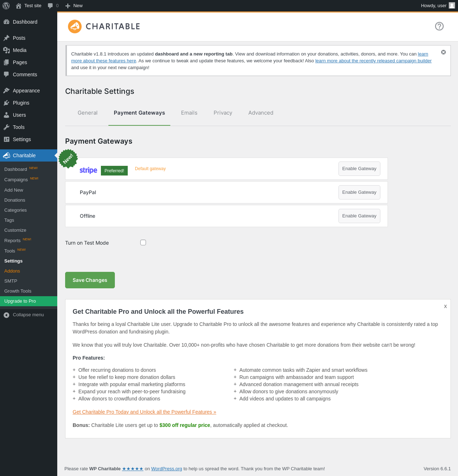Click the Stripe logo

tap(88, 170)
